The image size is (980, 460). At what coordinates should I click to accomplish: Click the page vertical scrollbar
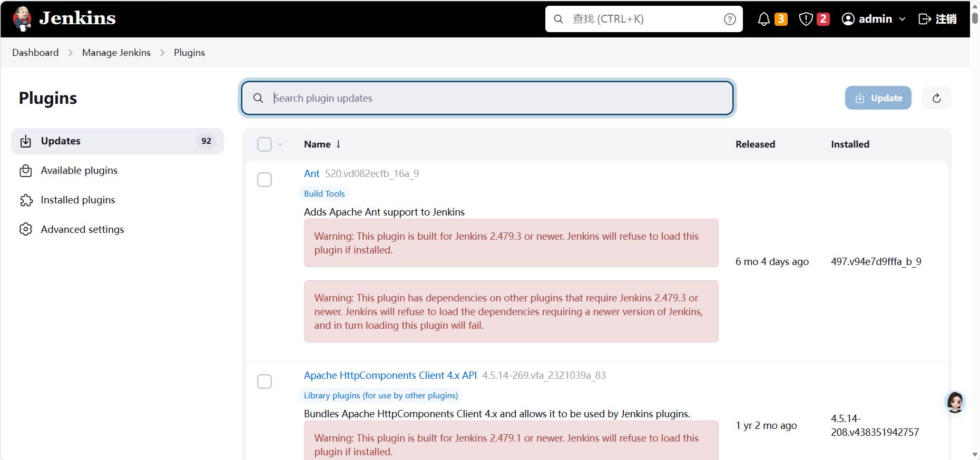pos(975,18)
